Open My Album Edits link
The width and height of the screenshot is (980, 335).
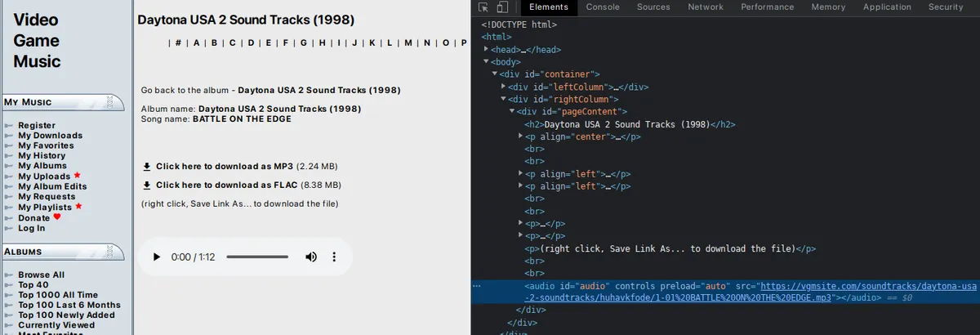[x=52, y=186]
